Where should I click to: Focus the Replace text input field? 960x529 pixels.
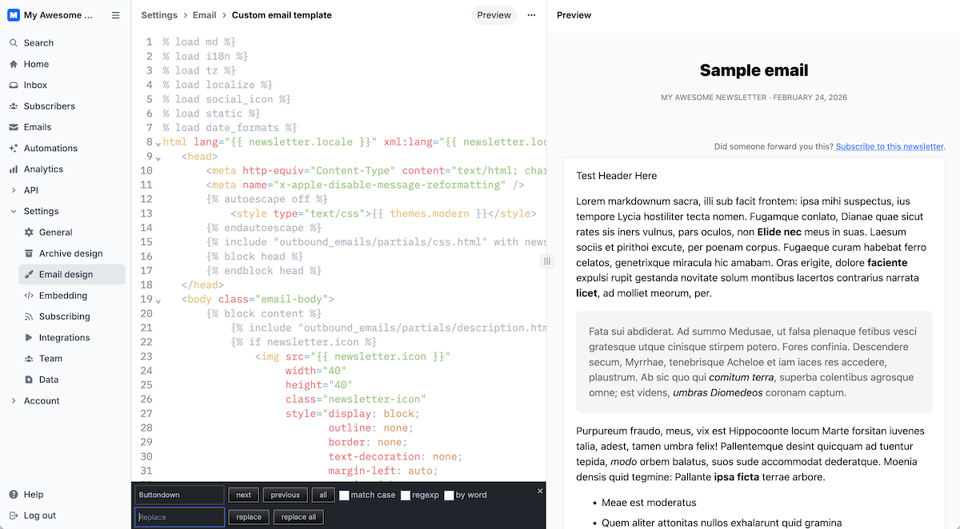coord(180,517)
